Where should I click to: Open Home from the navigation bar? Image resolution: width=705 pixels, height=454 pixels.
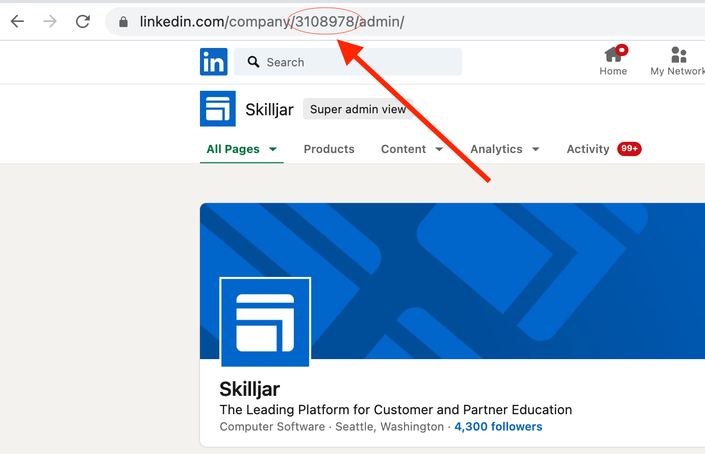[613, 61]
